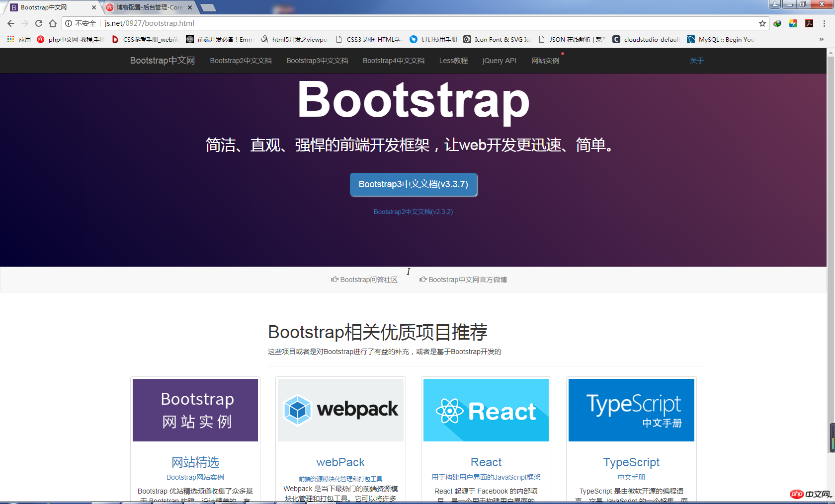Image resolution: width=835 pixels, height=504 pixels.
Task: Click the Bootstrap2中文文档(v2.3.2) link
Action: pos(413,212)
